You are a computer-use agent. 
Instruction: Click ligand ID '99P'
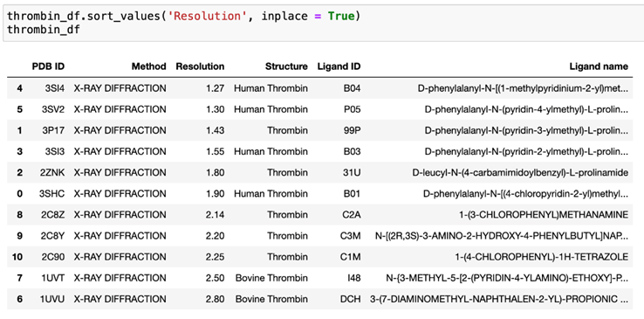pyautogui.click(x=353, y=130)
